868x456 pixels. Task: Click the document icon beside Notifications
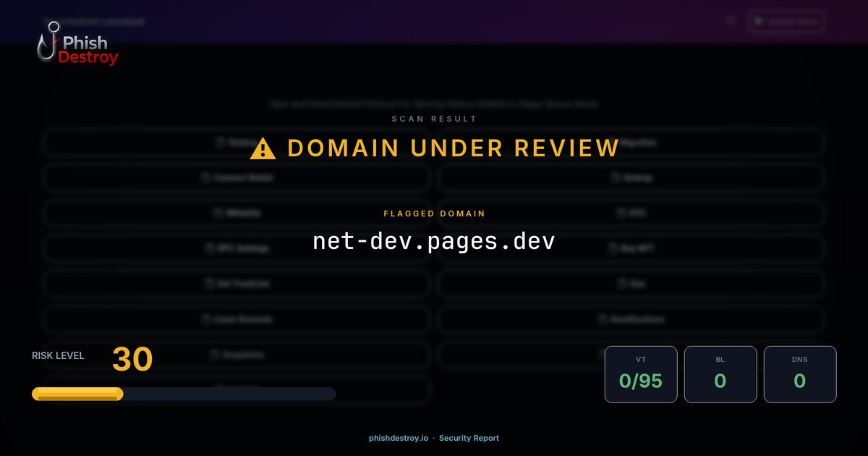[x=601, y=319]
